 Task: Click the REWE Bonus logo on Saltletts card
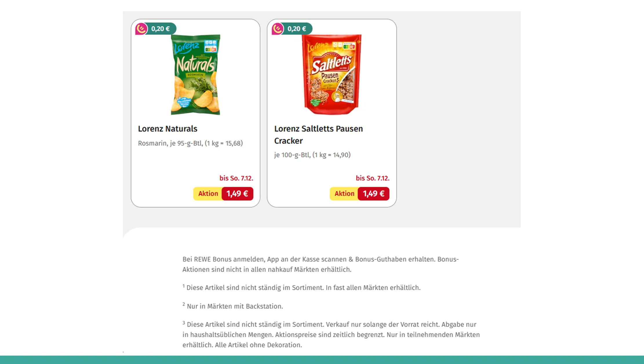pyautogui.click(x=277, y=28)
